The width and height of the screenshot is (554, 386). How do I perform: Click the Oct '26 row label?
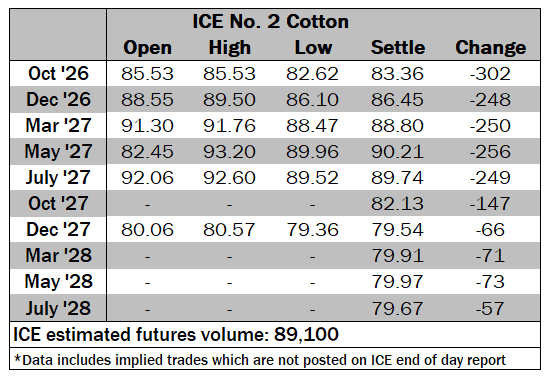point(58,74)
